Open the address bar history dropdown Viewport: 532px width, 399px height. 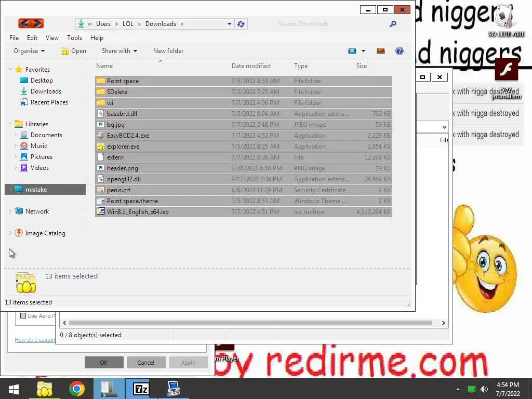[x=229, y=24]
